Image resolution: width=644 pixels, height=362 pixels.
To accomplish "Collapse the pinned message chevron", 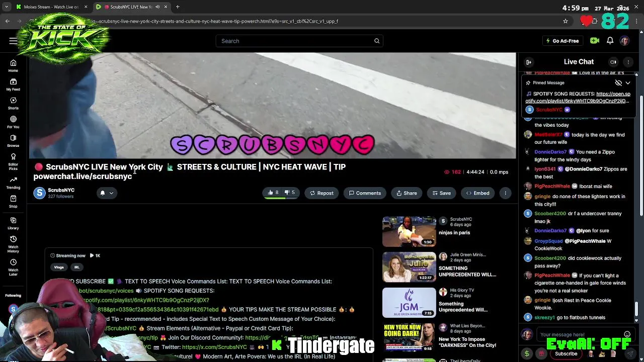I will (628, 82).
